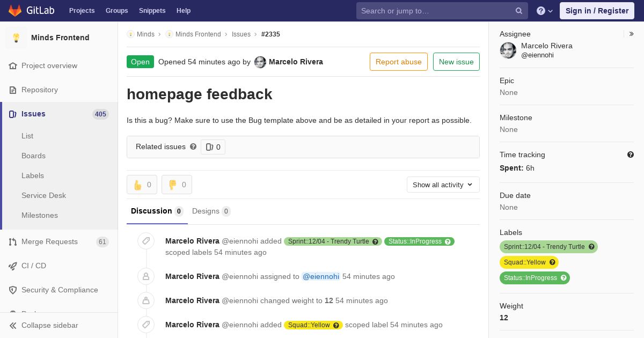
Task: Click the Sign in / Register button
Action: pyautogui.click(x=597, y=11)
